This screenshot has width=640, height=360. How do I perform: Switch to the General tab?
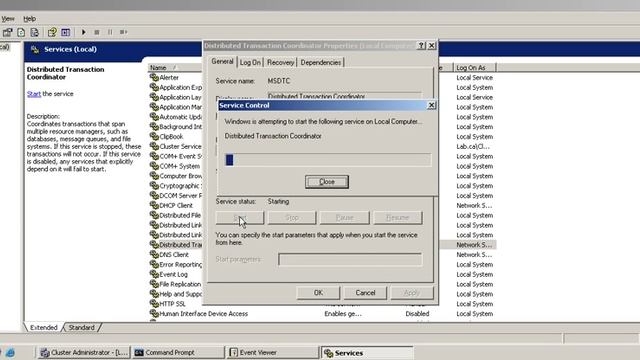coord(222,61)
